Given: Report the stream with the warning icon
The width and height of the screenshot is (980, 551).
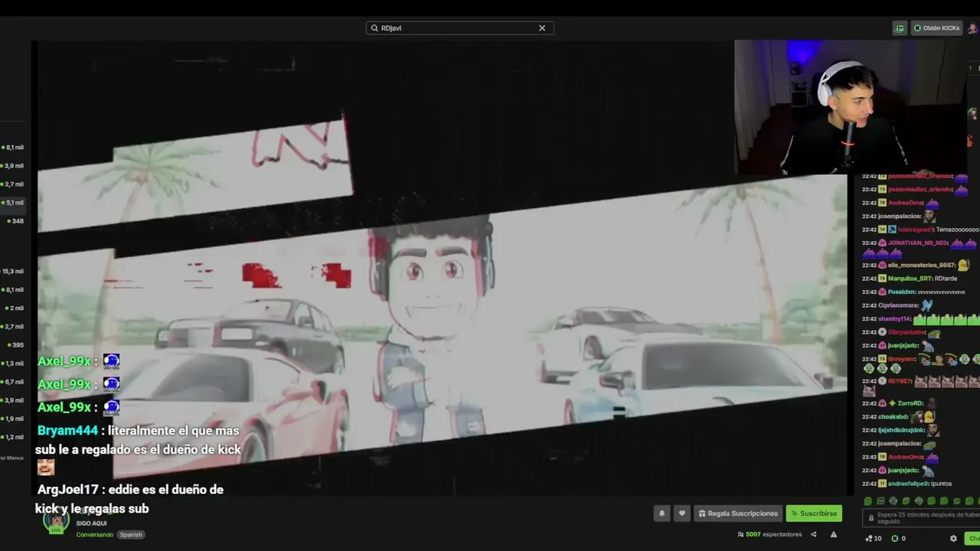Looking at the screenshot, I should (x=834, y=534).
